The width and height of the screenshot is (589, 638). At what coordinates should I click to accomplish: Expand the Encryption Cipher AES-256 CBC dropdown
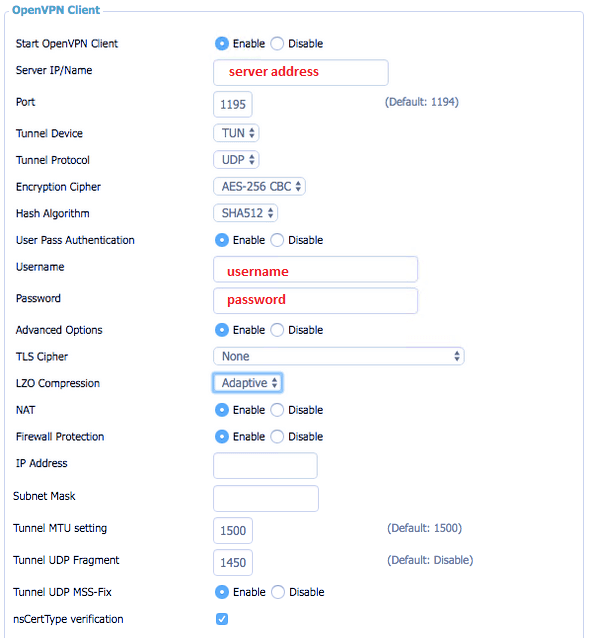coord(260,187)
